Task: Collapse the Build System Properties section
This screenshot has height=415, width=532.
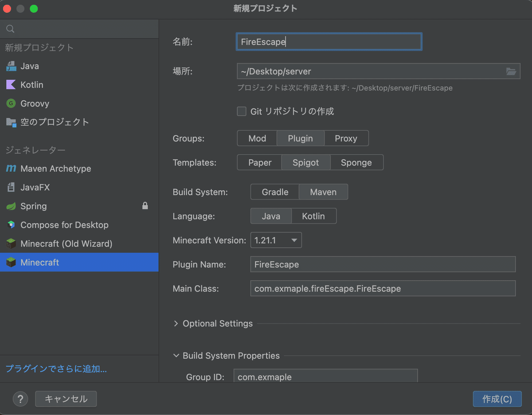Action: [x=176, y=356]
